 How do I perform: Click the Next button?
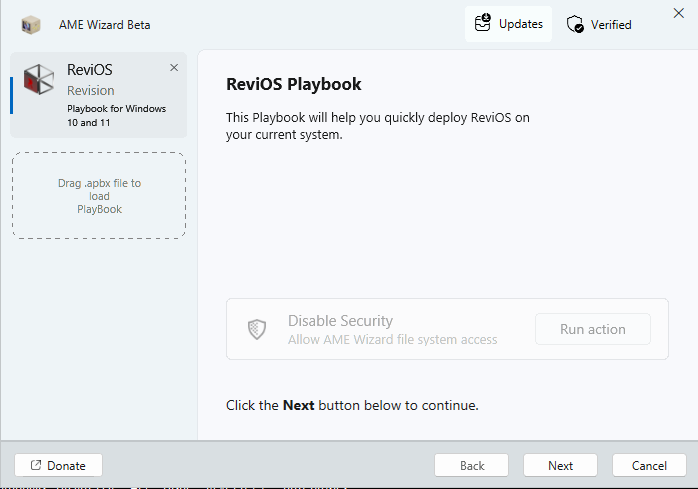click(x=560, y=466)
